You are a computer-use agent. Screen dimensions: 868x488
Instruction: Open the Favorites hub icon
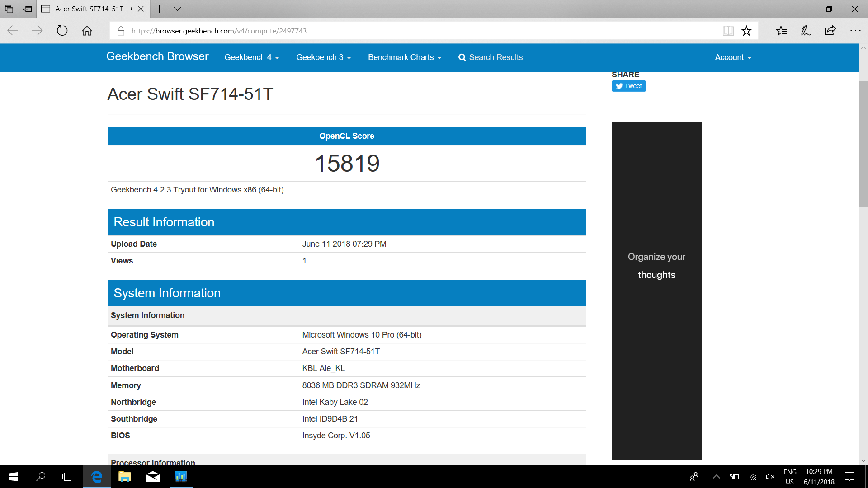781,31
